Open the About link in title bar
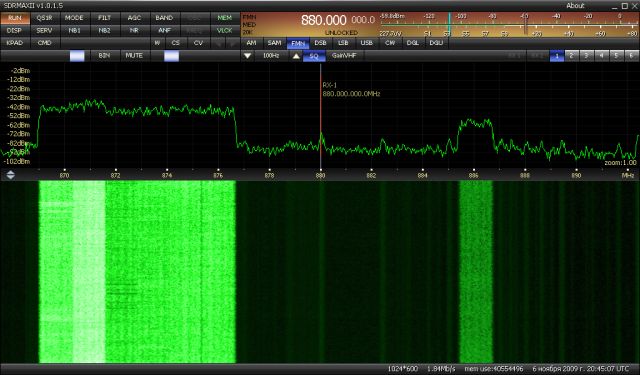 (x=575, y=6)
